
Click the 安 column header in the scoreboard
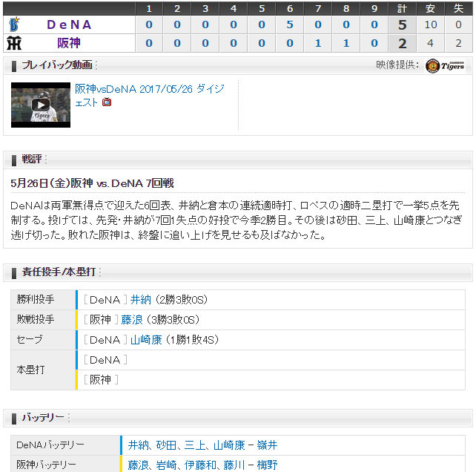(x=431, y=8)
